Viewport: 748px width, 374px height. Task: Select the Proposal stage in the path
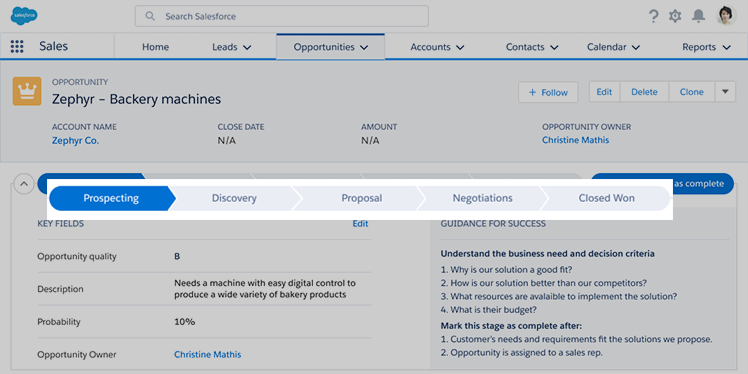tap(361, 198)
